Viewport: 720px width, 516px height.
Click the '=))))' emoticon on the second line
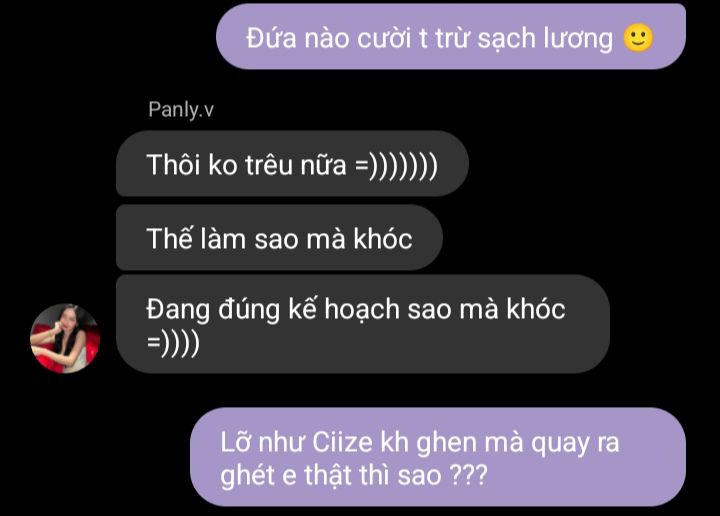click(x=173, y=342)
